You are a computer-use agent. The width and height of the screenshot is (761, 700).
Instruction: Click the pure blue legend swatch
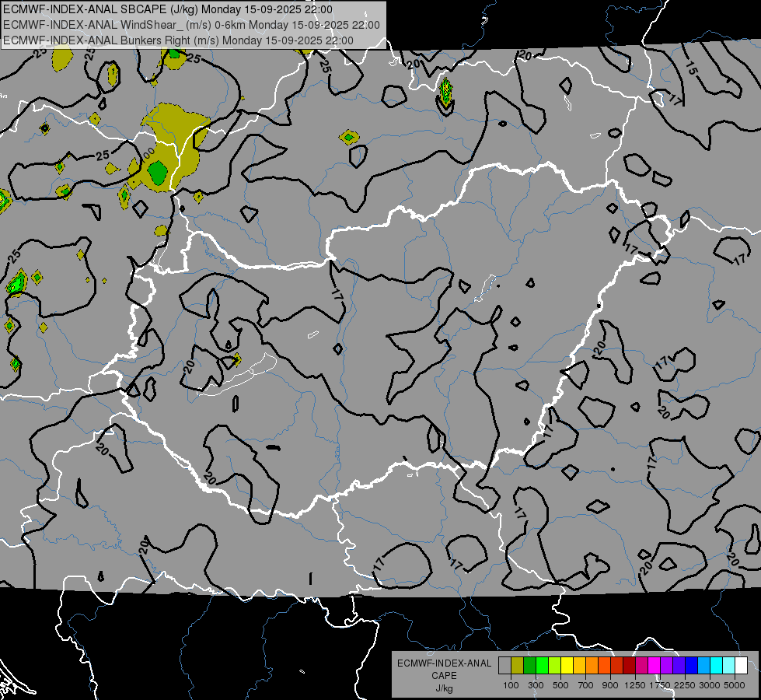click(x=692, y=666)
